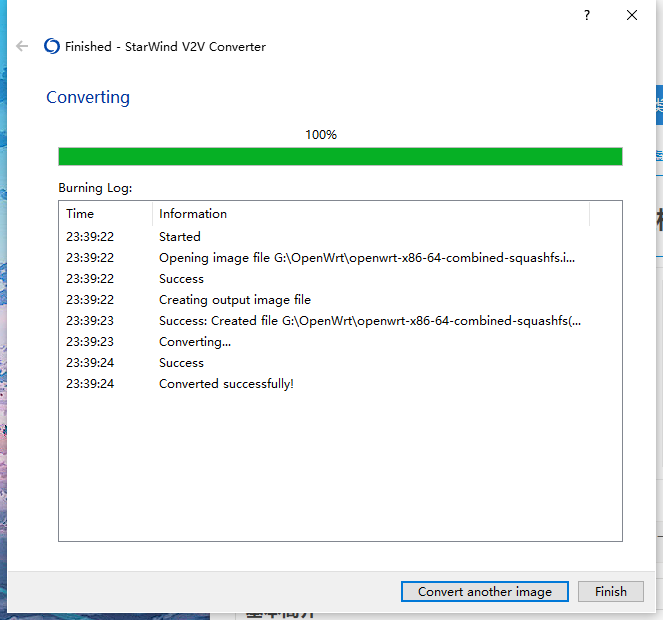This screenshot has height=620, width=663.
Task: Select the first 'Success' row at 23:39:22
Action: pyautogui.click(x=340, y=279)
